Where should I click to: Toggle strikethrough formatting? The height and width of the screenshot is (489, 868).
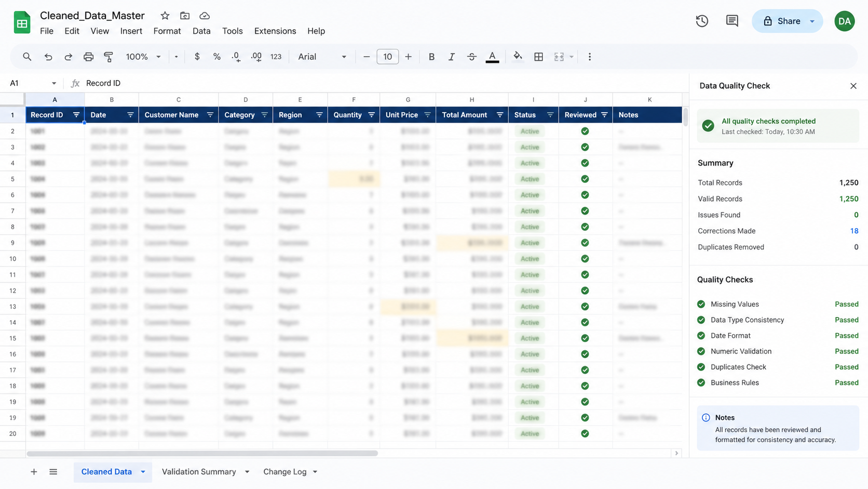[x=471, y=57]
